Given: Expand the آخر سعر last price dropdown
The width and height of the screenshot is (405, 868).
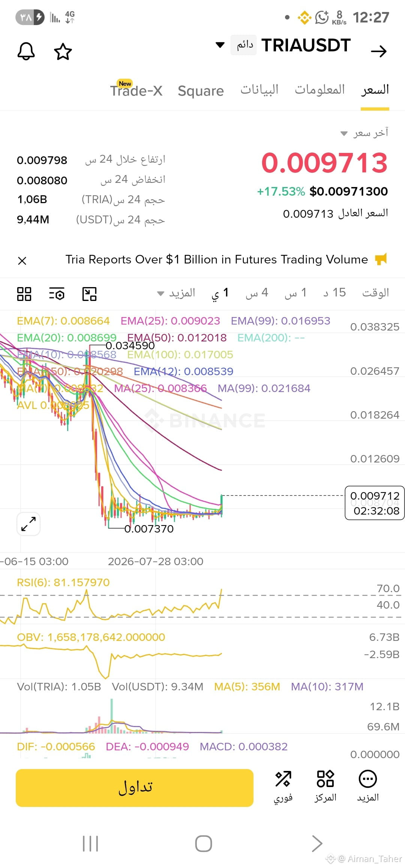Looking at the screenshot, I should click(364, 133).
